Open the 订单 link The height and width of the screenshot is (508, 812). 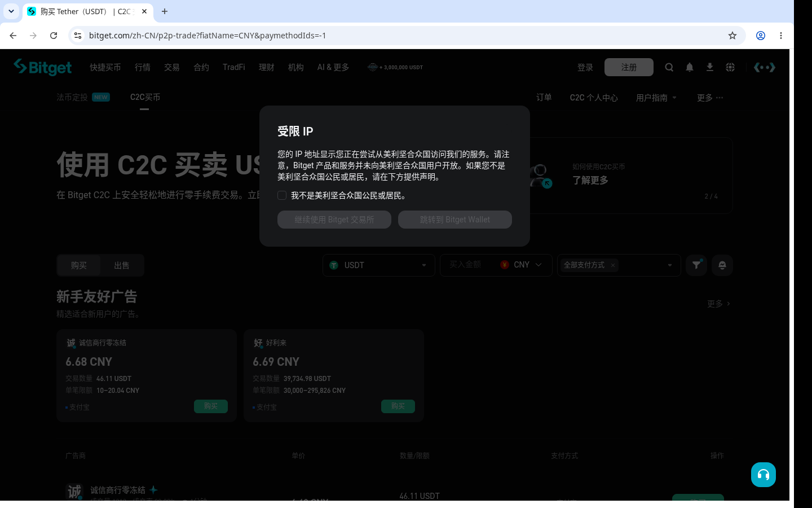pos(544,97)
